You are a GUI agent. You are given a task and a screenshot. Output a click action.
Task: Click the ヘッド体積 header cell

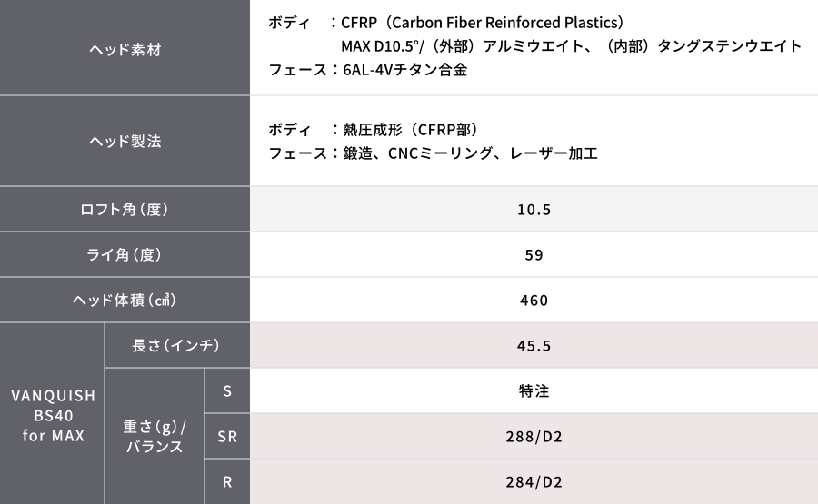(x=125, y=301)
